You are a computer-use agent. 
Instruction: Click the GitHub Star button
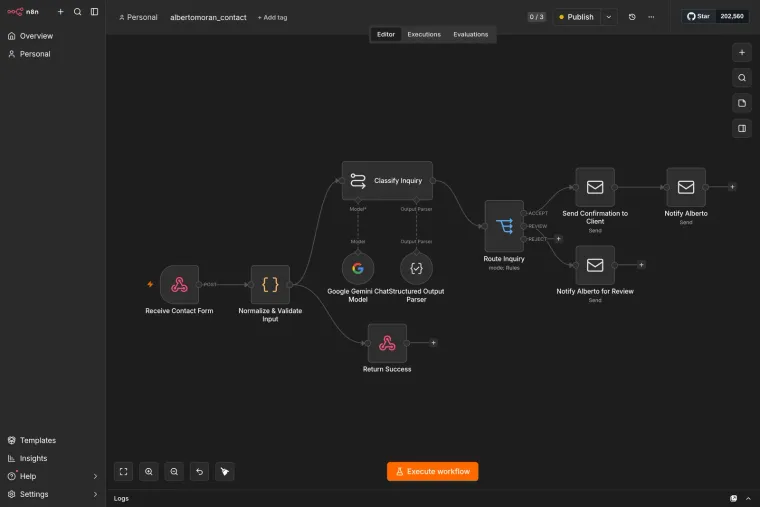tap(698, 16)
